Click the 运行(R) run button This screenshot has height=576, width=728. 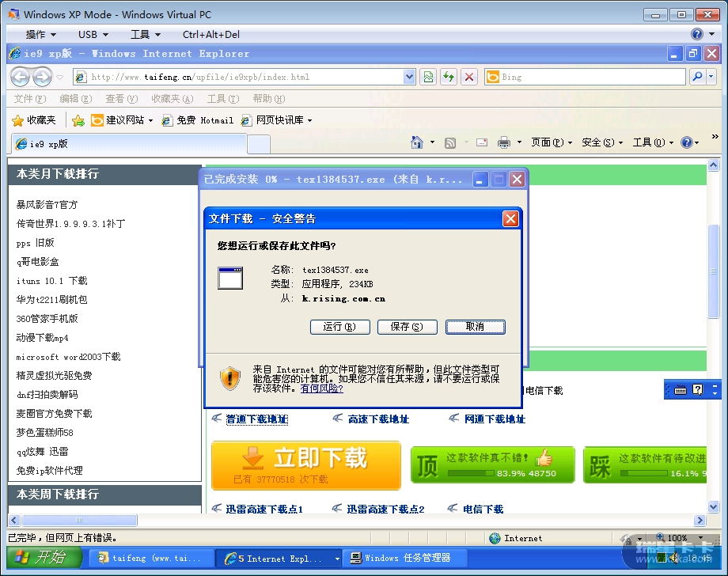339,327
